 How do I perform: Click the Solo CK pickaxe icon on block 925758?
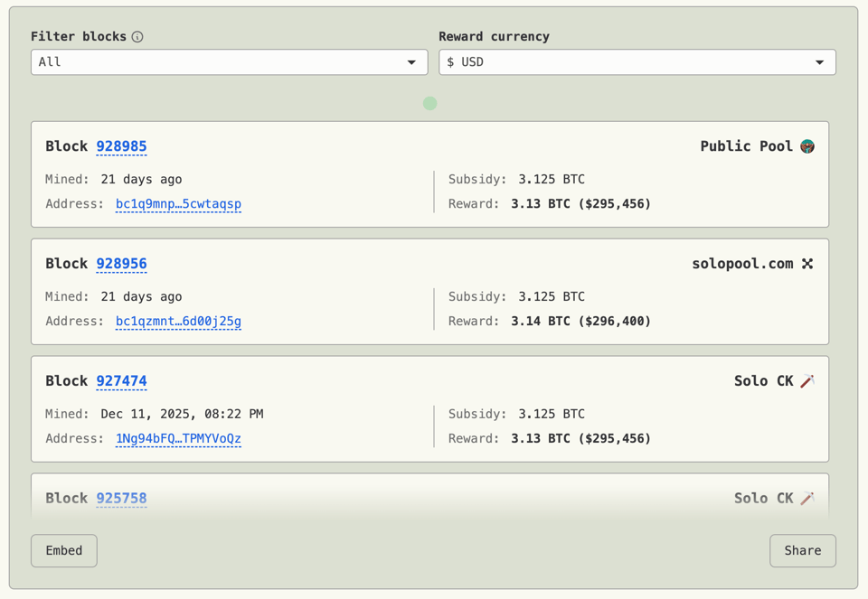(807, 498)
